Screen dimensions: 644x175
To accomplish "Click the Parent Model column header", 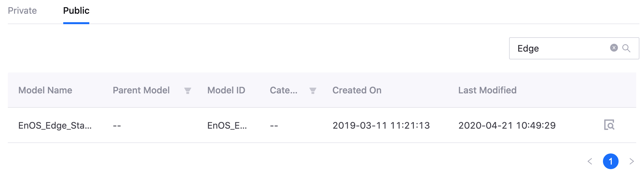I will point(141,90).
